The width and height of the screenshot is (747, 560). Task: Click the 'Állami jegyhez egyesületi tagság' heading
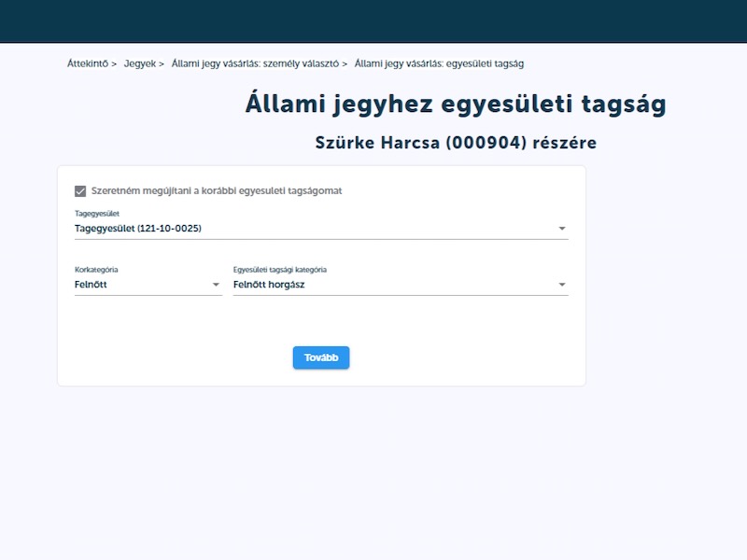pos(456,104)
